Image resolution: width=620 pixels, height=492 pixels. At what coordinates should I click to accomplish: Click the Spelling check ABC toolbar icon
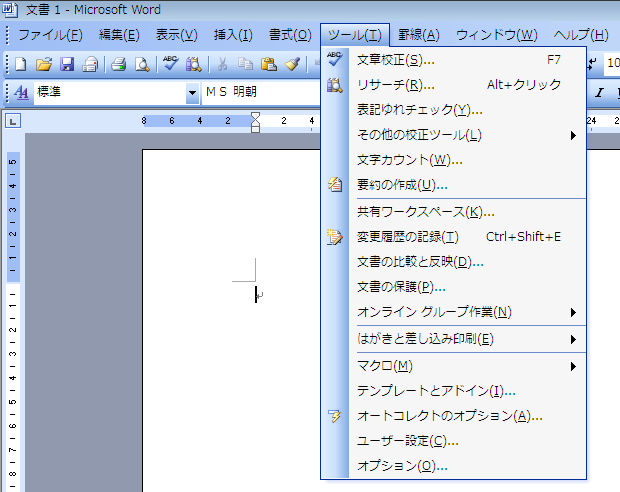(x=170, y=64)
